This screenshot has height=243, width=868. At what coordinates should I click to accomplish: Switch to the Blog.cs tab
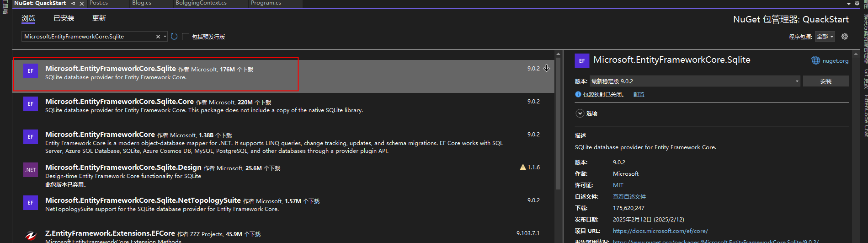coord(142,3)
